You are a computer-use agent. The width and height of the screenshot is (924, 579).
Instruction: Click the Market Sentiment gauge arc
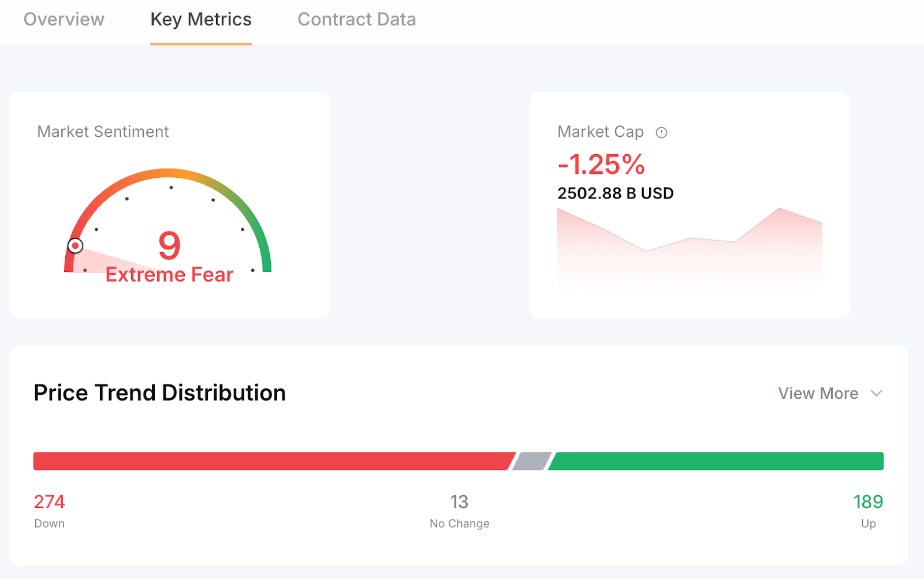[167, 174]
